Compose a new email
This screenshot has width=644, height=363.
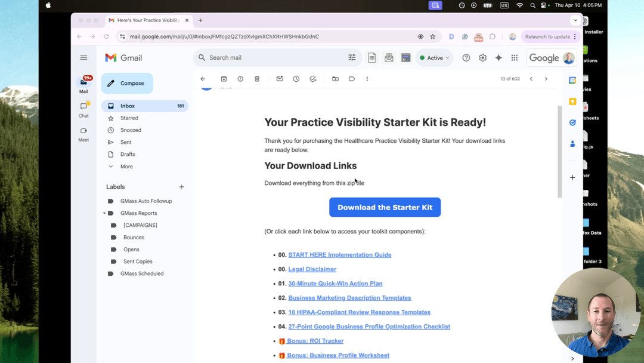point(126,83)
